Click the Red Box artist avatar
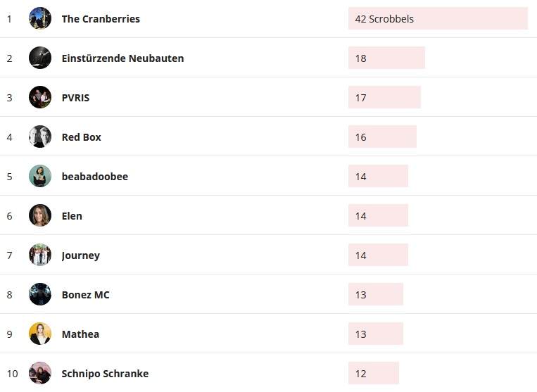 click(40, 137)
